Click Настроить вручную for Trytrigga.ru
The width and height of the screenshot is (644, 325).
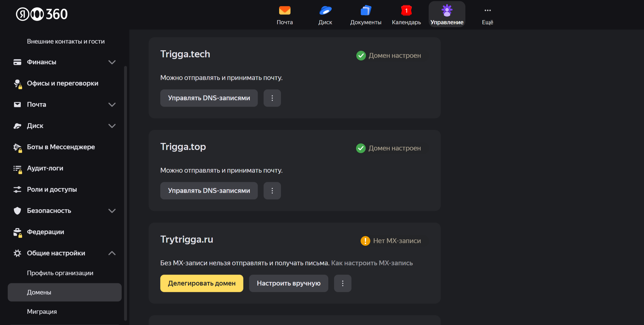[x=288, y=283]
